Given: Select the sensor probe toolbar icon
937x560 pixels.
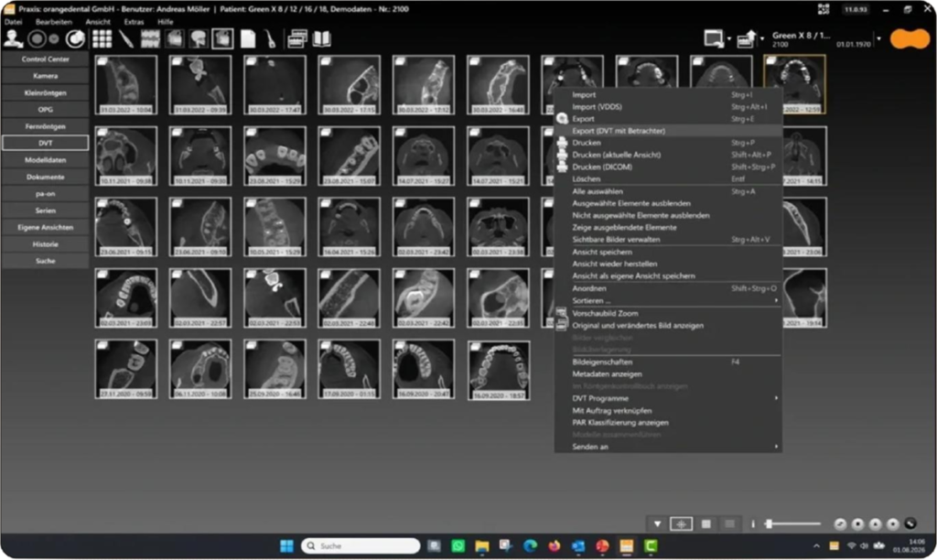Looking at the screenshot, I should (271, 38).
